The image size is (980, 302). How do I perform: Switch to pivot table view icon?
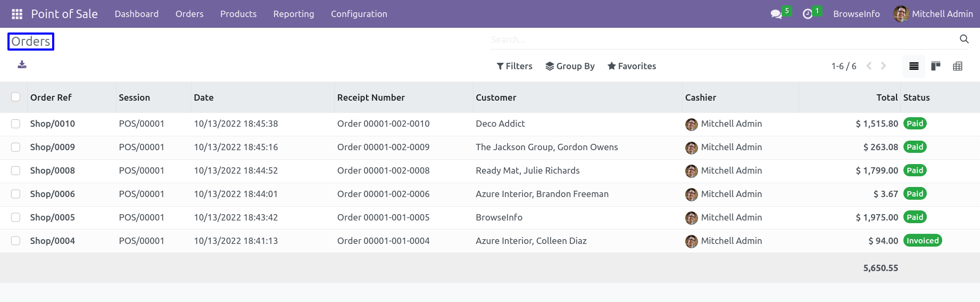(x=958, y=66)
